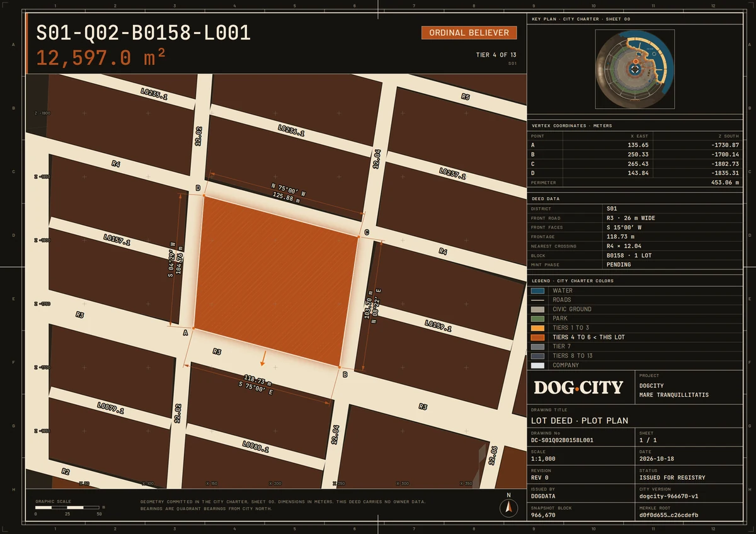
Task: Click the perimeter value 453.06 m
Action: point(725,183)
